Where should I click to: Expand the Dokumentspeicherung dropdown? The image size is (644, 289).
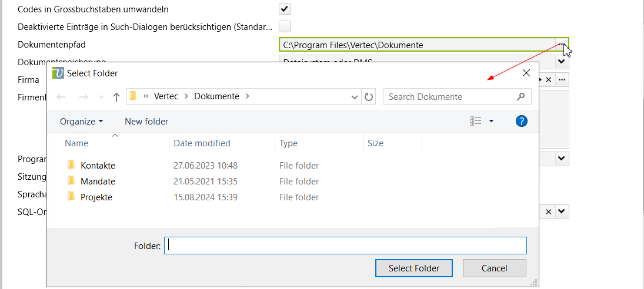pyautogui.click(x=561, y=61)
